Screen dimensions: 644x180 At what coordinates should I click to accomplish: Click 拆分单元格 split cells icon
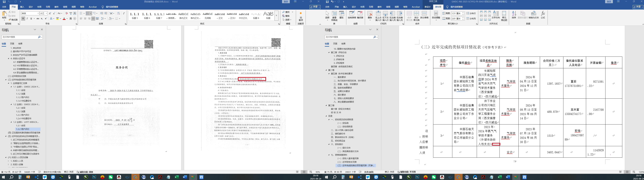coord(416,16)
